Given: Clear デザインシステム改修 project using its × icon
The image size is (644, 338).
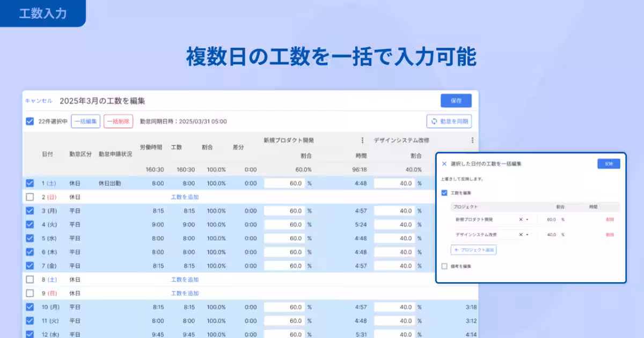Looking at the screenshot, I should (x=521, y=234).
